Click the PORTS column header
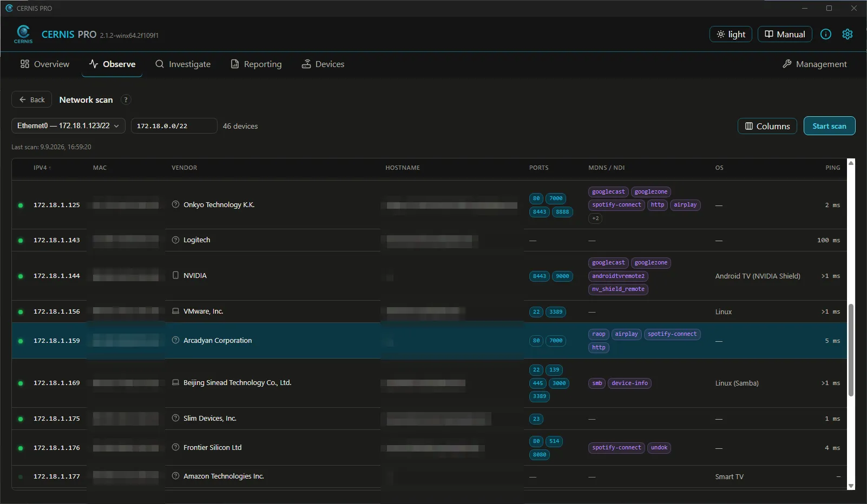 538,168
